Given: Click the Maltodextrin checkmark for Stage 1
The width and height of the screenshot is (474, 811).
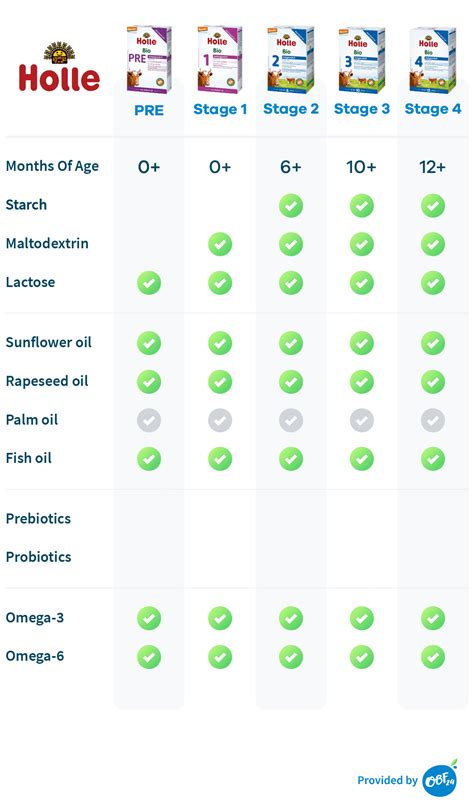Looking at the screenshot, I should [x=220, y=244].
